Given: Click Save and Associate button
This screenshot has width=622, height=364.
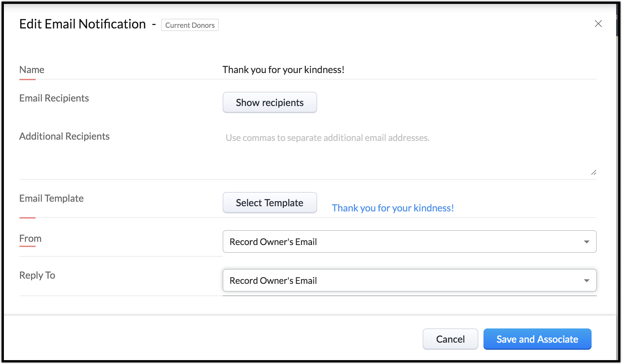Looking at the screenshot, I should (x=537, y=339).
